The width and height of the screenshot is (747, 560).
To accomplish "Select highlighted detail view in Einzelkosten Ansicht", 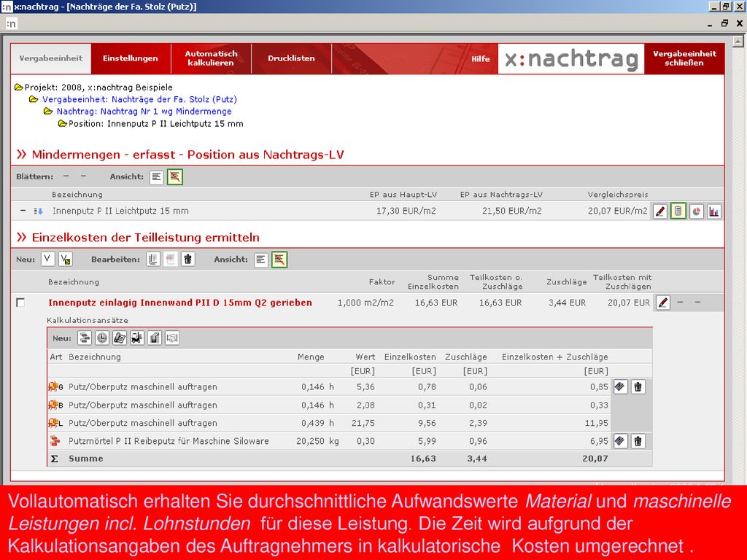I will click(x=279, y=260).
